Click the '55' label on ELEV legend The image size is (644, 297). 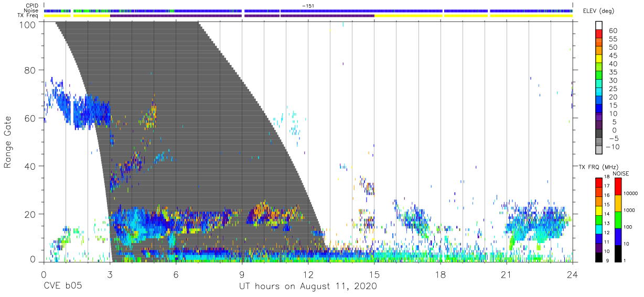tap(612, 39)
